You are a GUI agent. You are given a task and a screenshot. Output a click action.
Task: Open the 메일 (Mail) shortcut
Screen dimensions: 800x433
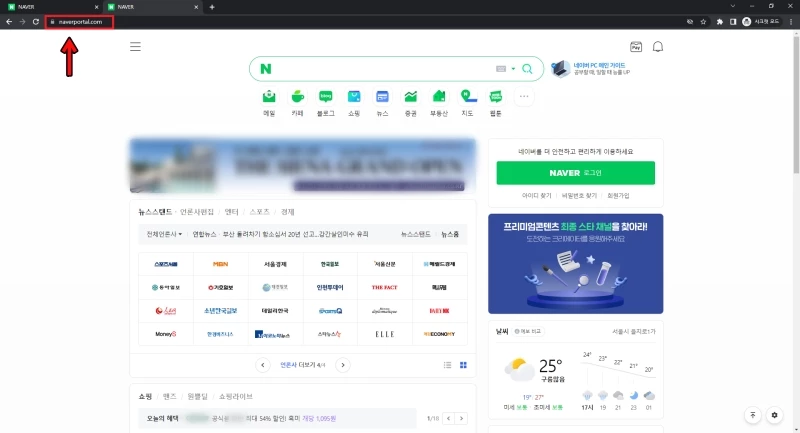[x=269, y=103]
